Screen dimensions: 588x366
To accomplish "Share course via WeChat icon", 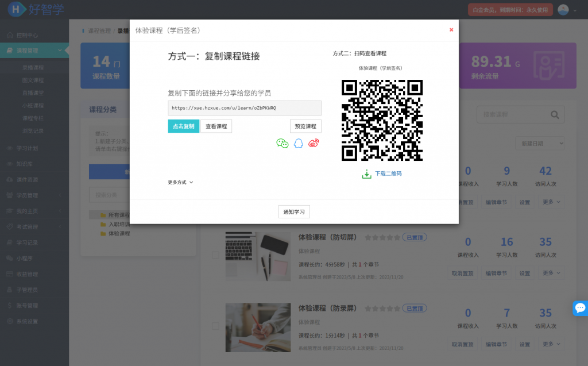I will (x=282, y=144).
